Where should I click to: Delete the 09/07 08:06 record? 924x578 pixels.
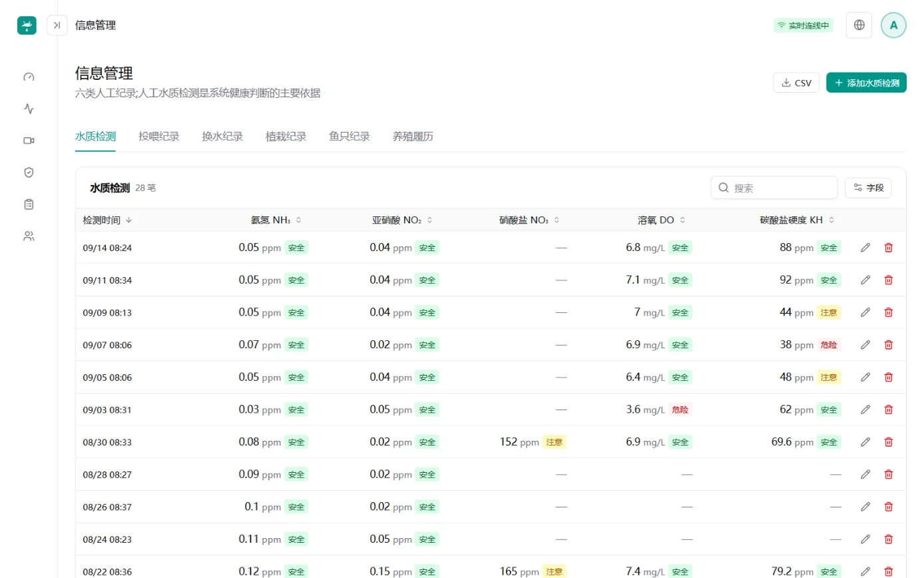pyautogui.click(x=888, y=345)
